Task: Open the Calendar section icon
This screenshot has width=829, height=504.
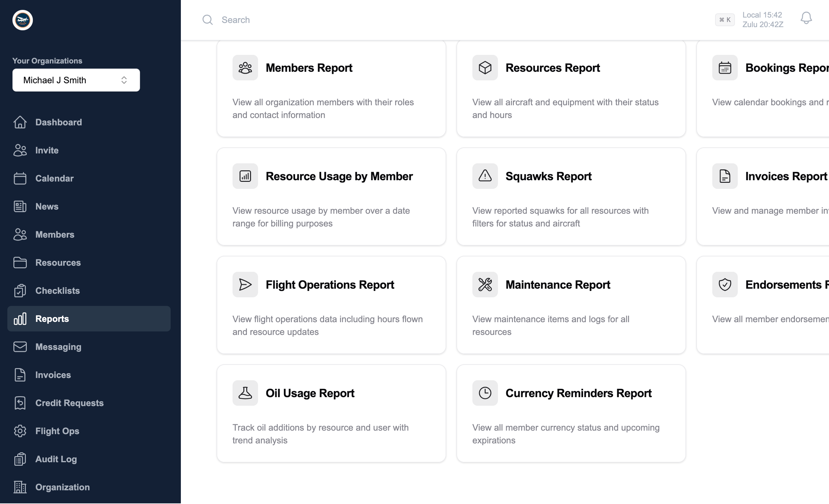Action: pyautogui.click(x=20, y=178)
